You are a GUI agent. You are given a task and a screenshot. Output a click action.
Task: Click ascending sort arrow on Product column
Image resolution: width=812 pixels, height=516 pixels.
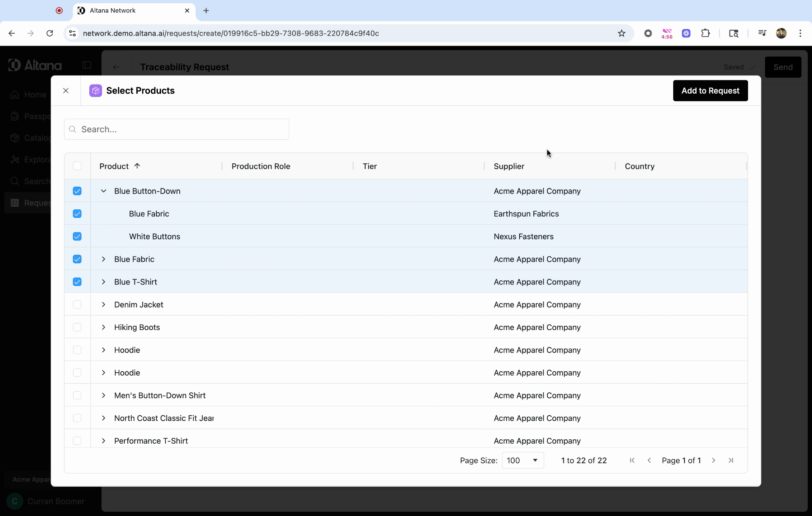coord(137,166)
